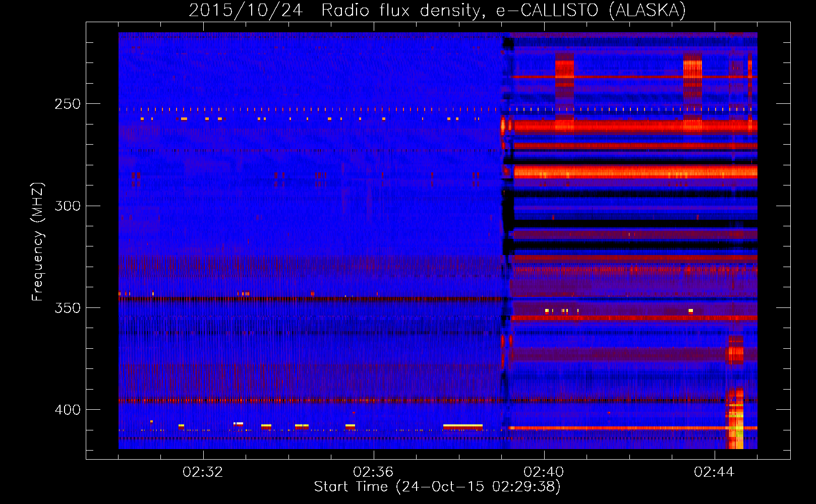Screen dimensions: 816x504
Task: Click the 02:36 time tick label
Action: point(373,472)
